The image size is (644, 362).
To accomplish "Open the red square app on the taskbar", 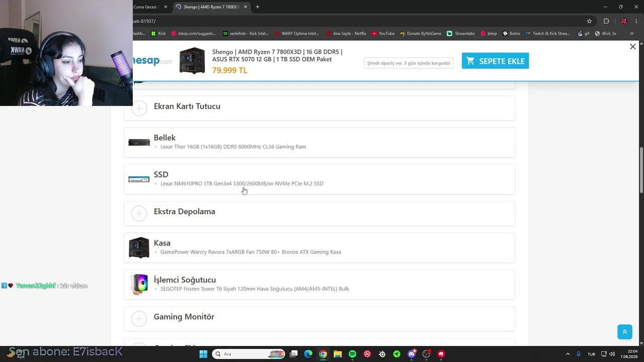I will pos(441,354).
